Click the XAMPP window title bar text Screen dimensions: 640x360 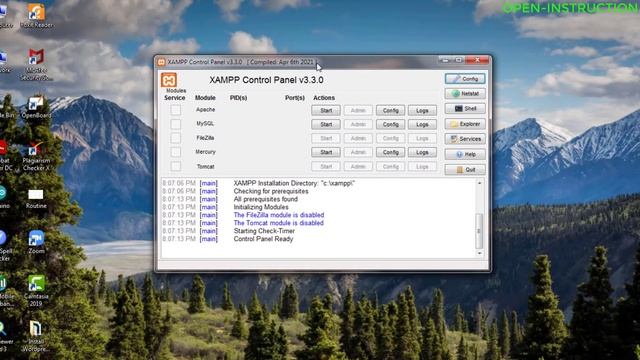coord(242,62)
